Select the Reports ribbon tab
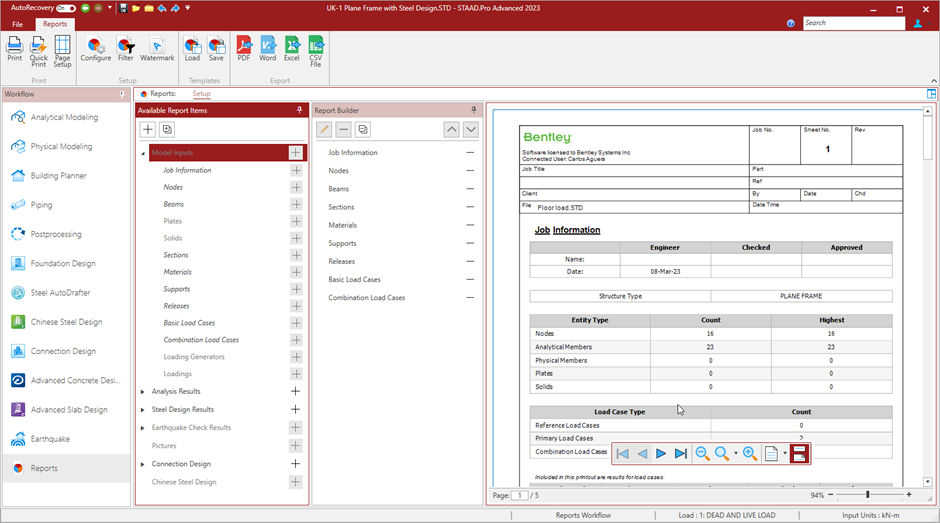940x523 pixels. 55,24
